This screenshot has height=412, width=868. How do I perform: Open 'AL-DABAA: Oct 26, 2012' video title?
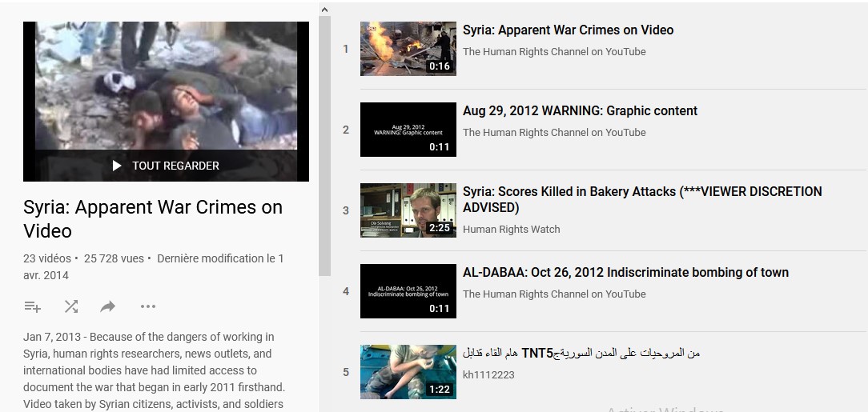[x=625, y=273]
